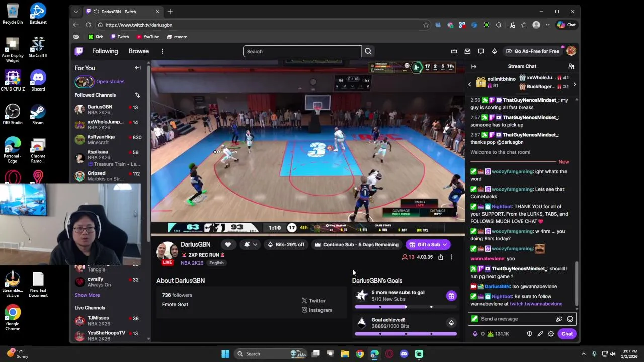This screenshot has width=644, height=362.
Task: Share the stream via share icon
Action: [x=441, y=257]
